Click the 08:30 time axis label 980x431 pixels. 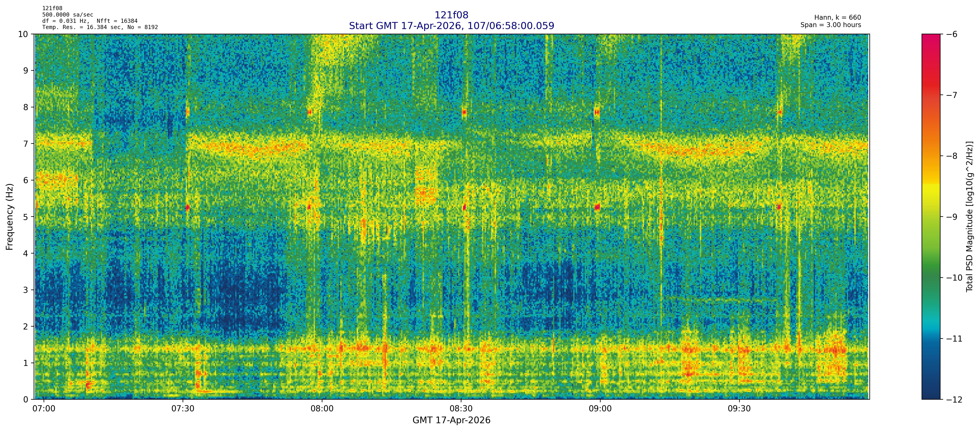[x=461, y=409]
